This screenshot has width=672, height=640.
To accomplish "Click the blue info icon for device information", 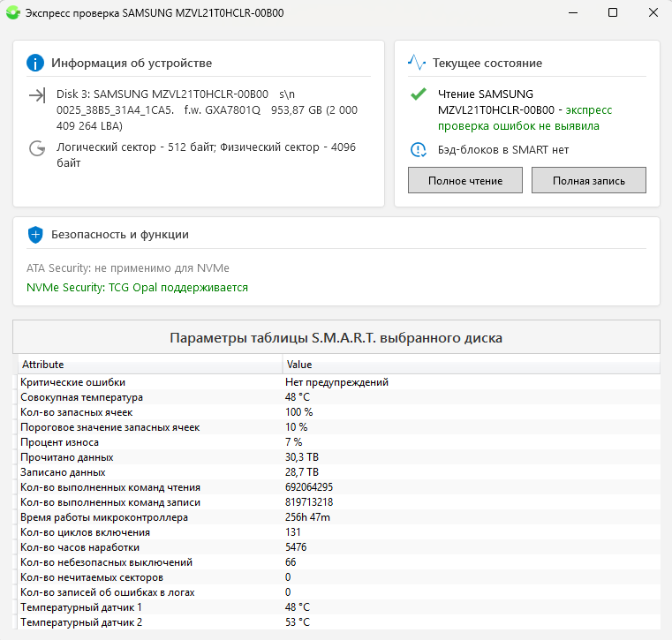I will pos(35,63).
